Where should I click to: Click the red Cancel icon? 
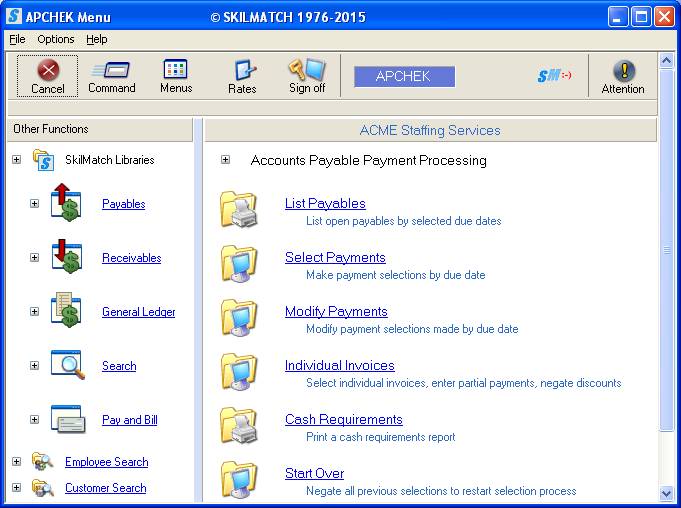click(x=48, y=70)
